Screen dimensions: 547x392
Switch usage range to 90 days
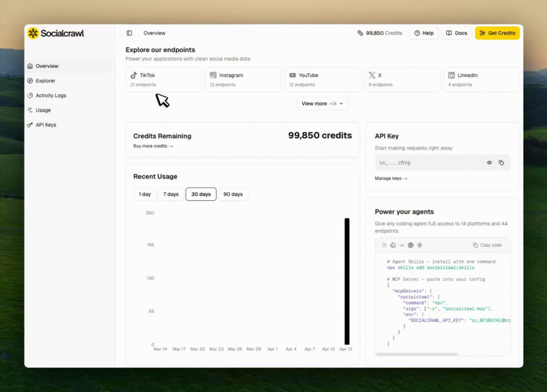pyautogui.click(x=233, y=194)
